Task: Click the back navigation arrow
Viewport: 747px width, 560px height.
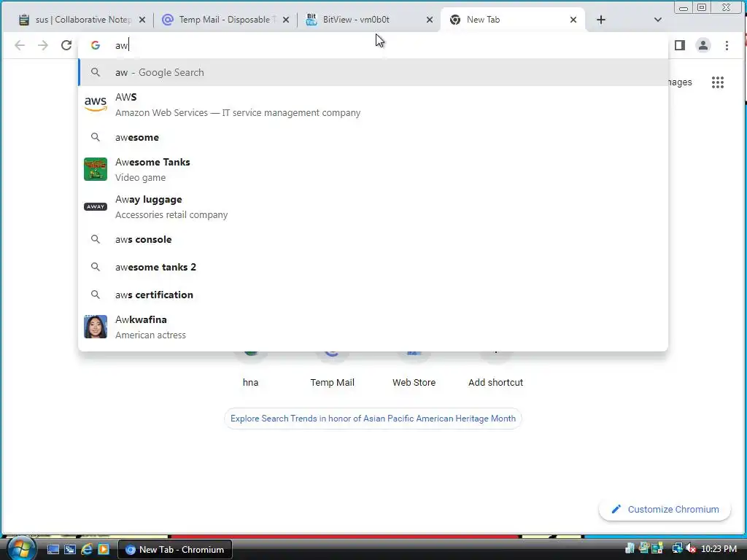Action: pos(20,45)
